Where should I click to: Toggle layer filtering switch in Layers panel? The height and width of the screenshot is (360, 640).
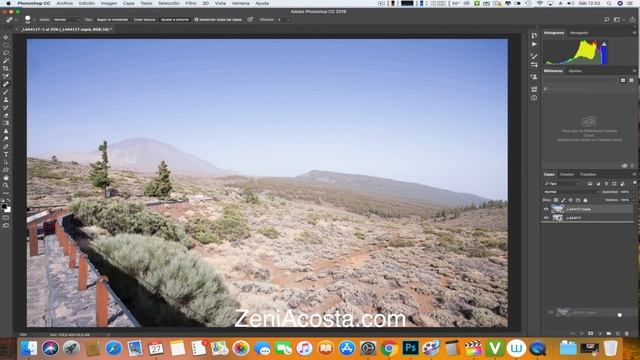[x=634, y=183]
